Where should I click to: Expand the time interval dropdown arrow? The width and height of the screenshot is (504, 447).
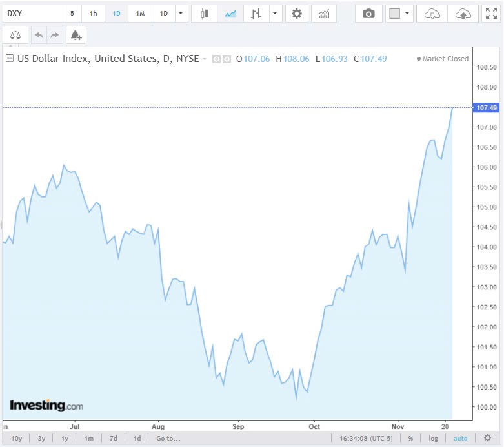(x=181, y=14)
